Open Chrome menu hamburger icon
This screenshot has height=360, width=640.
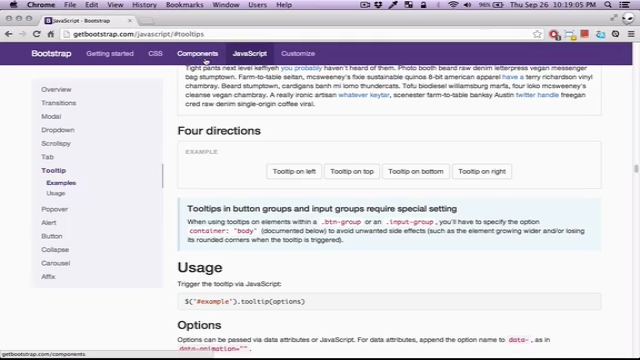click(631, 34)
